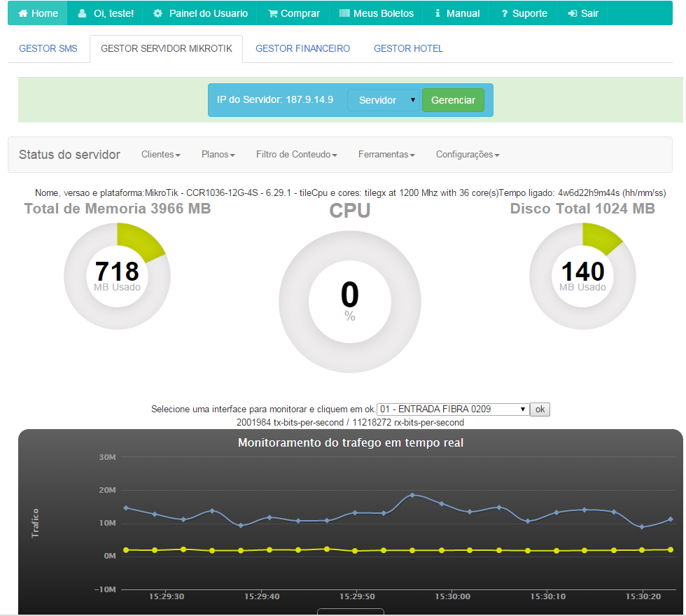Click the 15:30:20 label on the time axis
Image resolution: width=686 pixels, height=616 pixels.
(643, 596)
